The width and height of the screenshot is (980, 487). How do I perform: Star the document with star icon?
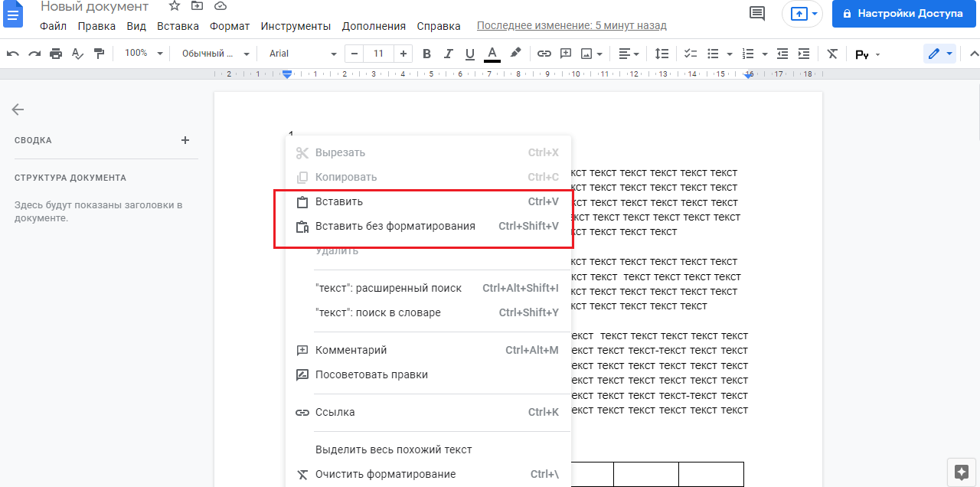tap(175, 6)
